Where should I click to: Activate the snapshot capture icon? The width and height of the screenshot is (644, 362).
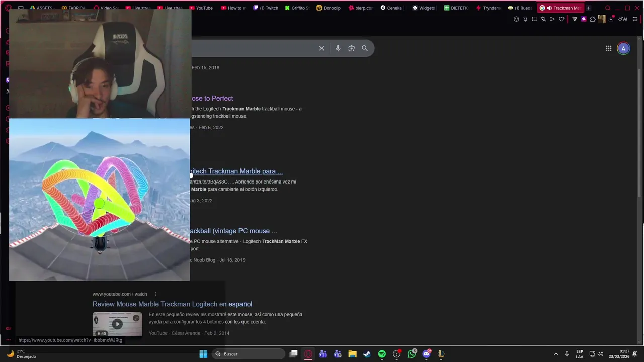coord(534,19)
